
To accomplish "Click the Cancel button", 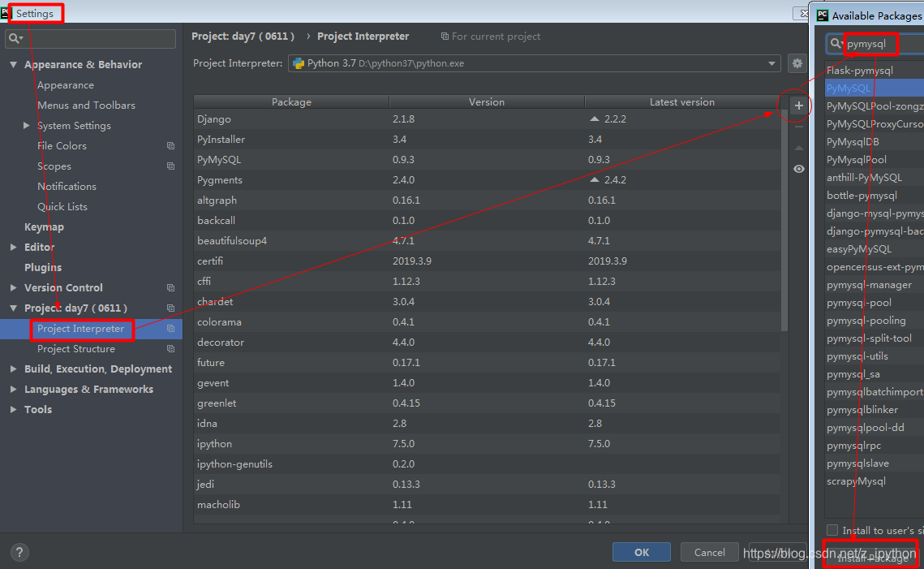I will (x=710, y=553).
